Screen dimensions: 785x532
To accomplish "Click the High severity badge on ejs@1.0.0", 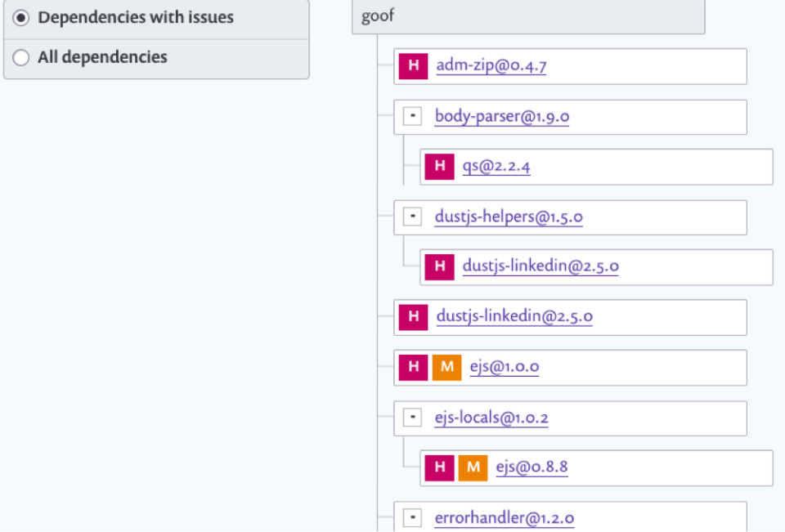I will 413,368.
